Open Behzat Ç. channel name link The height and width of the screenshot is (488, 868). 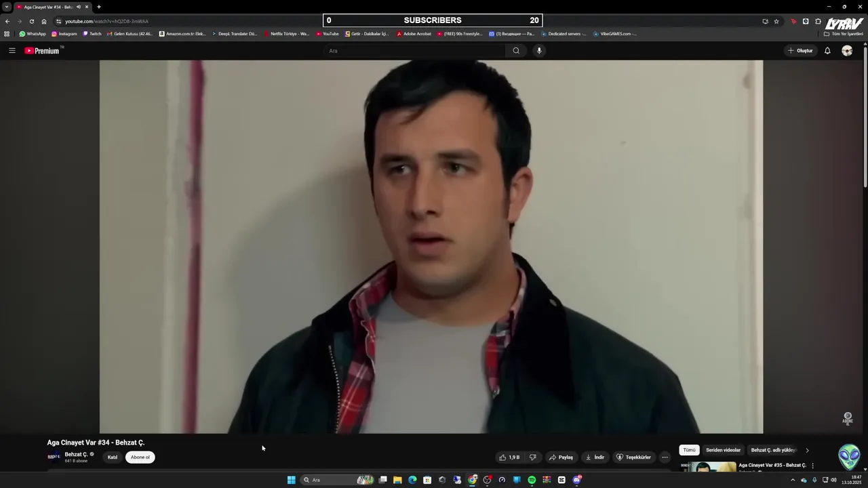click(76, 454)
